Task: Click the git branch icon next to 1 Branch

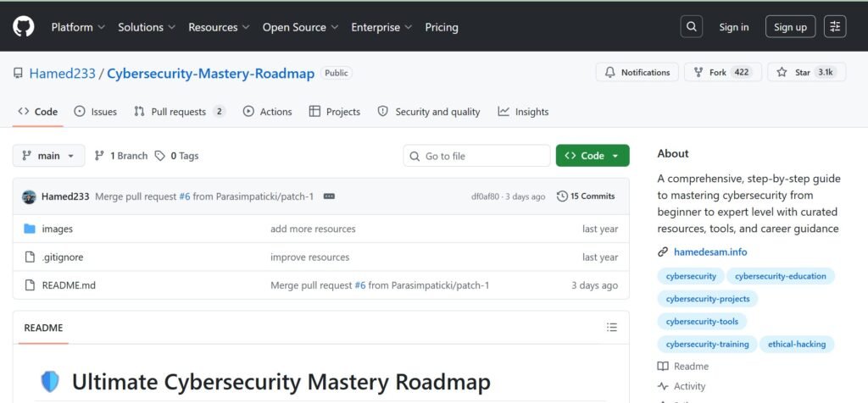Action: pyautogui.click(x=100, y=156)
